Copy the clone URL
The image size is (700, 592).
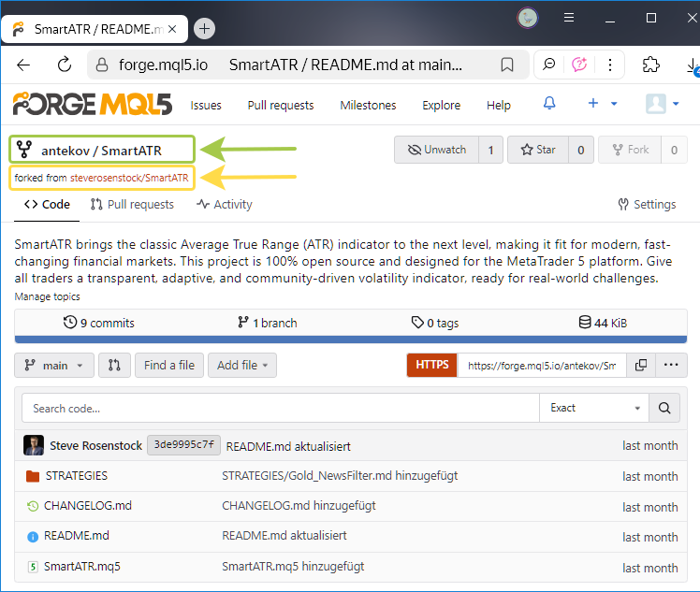[x=641, y=366]
